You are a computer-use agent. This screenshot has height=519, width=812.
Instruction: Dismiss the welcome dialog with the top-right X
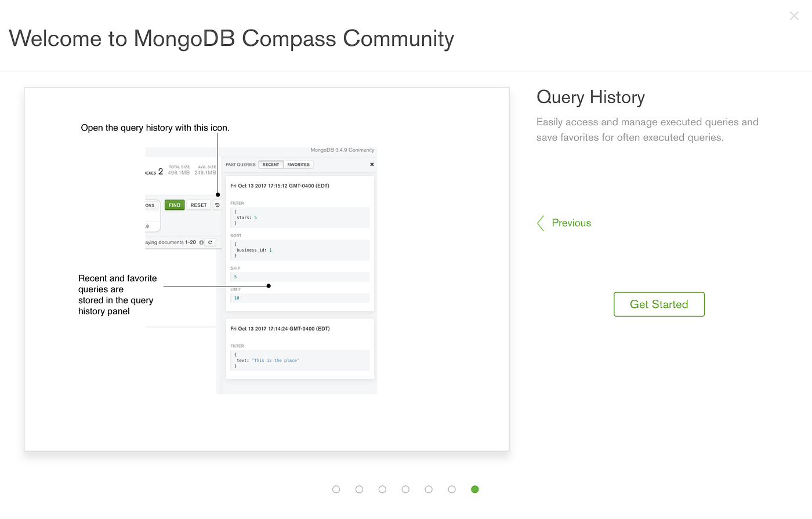pyautogui.click(x=794, y=16)
